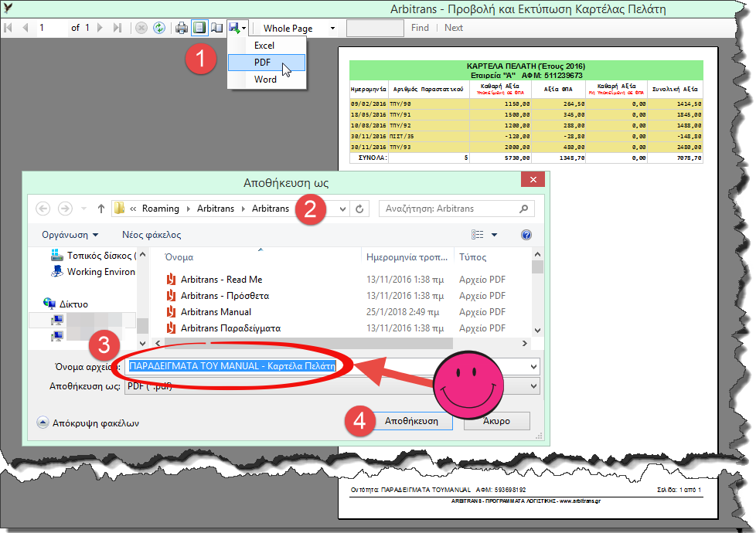
Task: Open file name history dropdown
Action: 533,366
